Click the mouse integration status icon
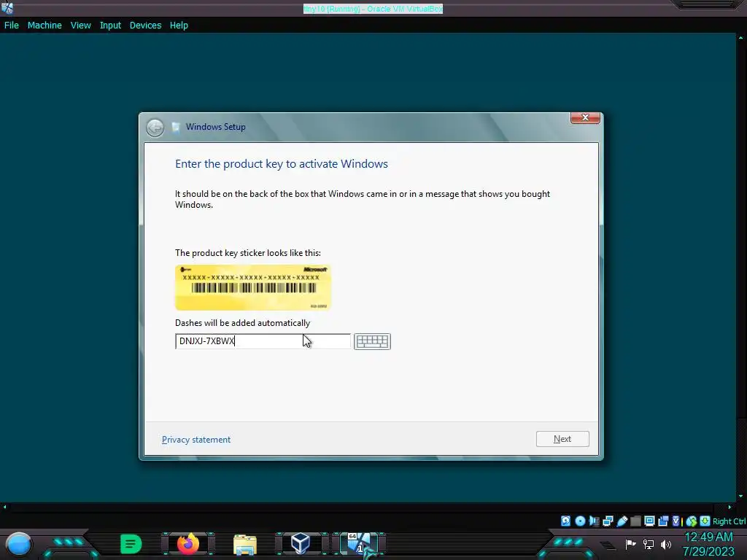 [x=692, y=521]
